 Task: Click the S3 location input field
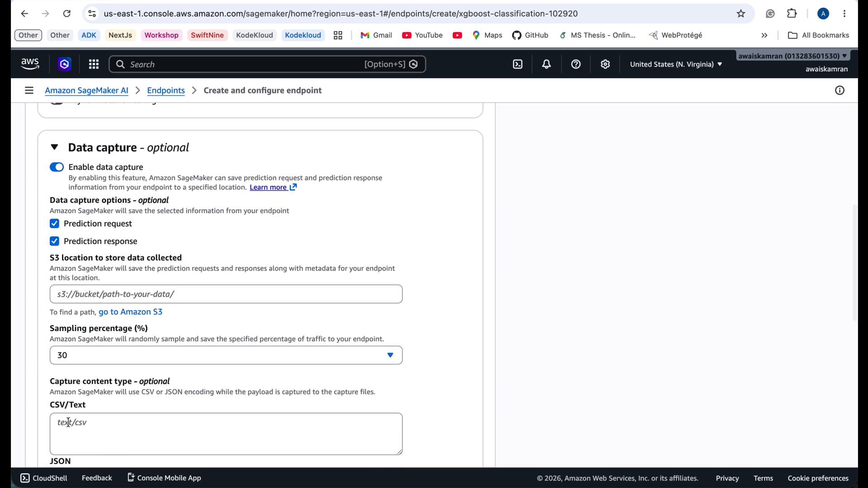pyautogui.click(x=226, y=294)
